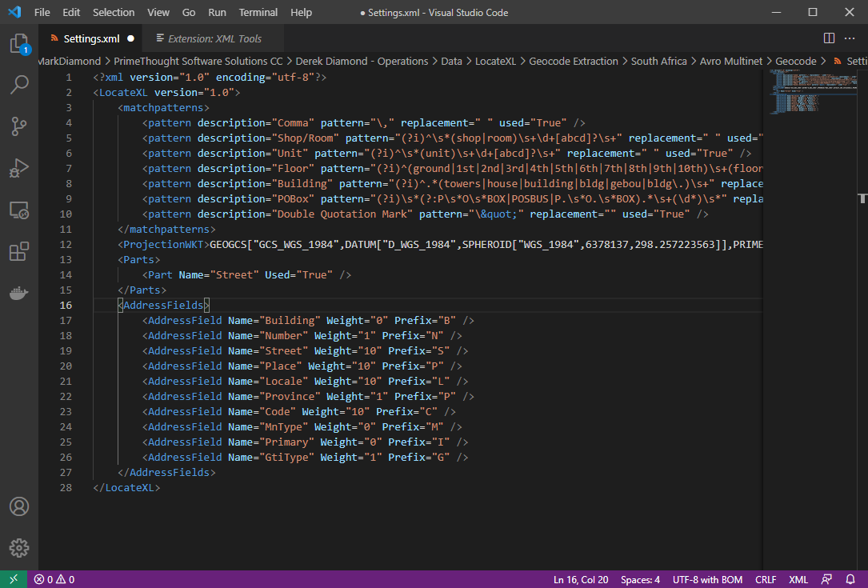868x588 pixels.
Task: Open the Docker view icon
Action: tap(19, 294)
